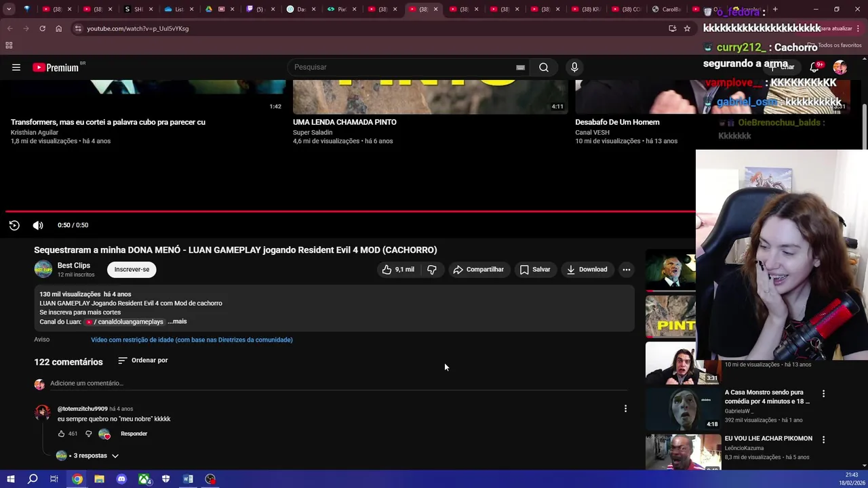
Task: Focus the Adicione um comentário field
Action: click(x=339, y=384)
